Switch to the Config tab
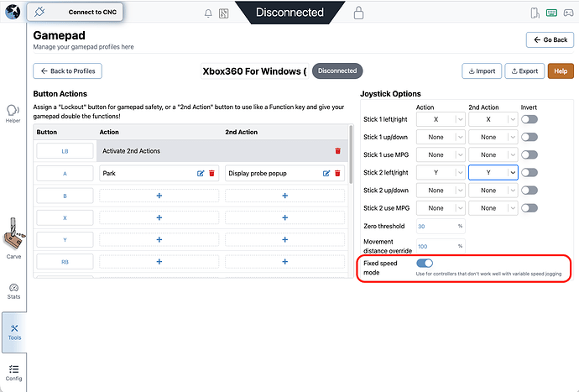 point(13,372)
